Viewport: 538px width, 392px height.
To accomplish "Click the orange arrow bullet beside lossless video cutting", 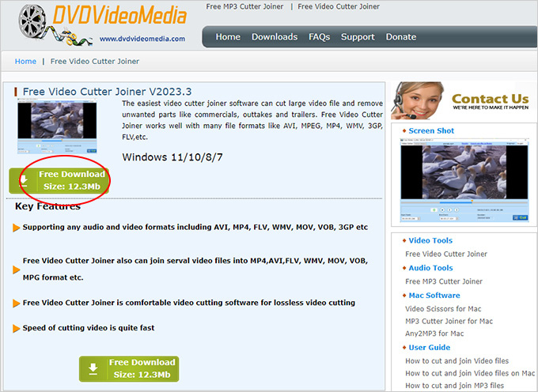I will (16, 303).
